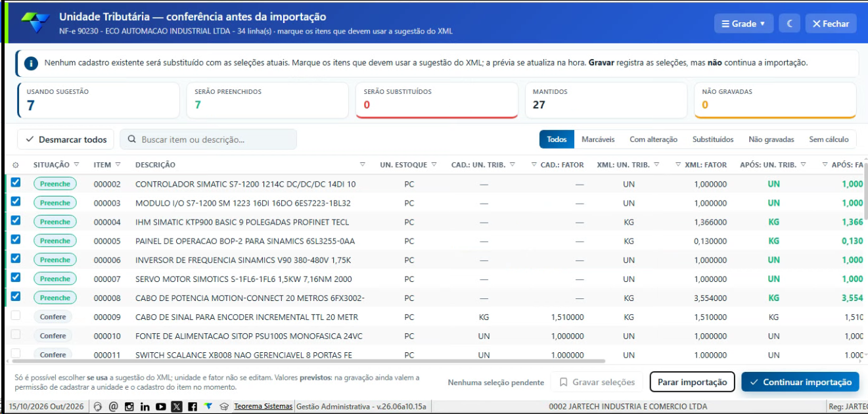Viewport: 868px width, 414px height.
Task: Check item 000010 FONTE DE ALIMENTACAO checkbox
Action: tap(16, 334)
